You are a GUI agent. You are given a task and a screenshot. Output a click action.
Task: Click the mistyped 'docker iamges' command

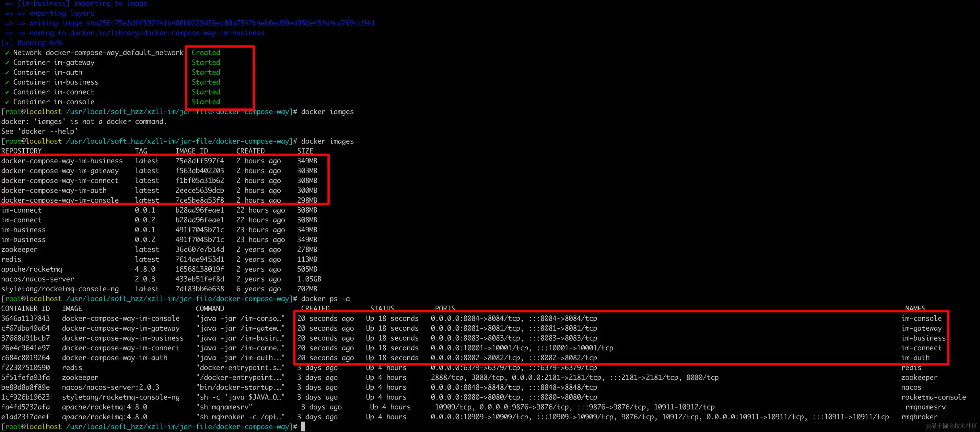(x=327, y=112)
